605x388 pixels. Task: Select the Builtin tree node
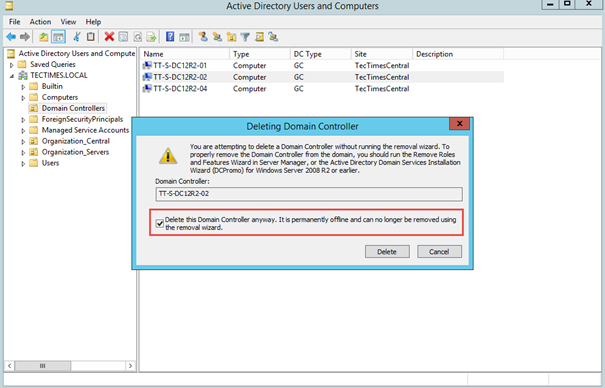[52, 86]
